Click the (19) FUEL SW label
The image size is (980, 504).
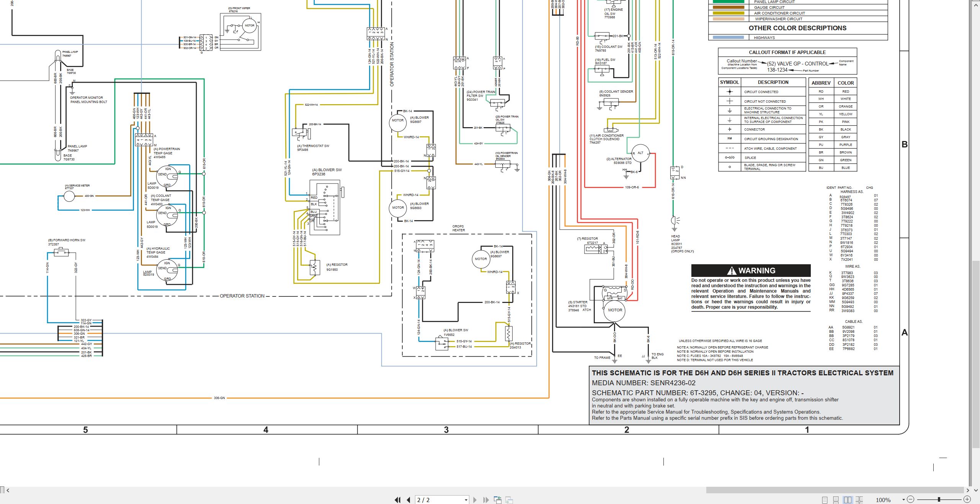point(605,60)
